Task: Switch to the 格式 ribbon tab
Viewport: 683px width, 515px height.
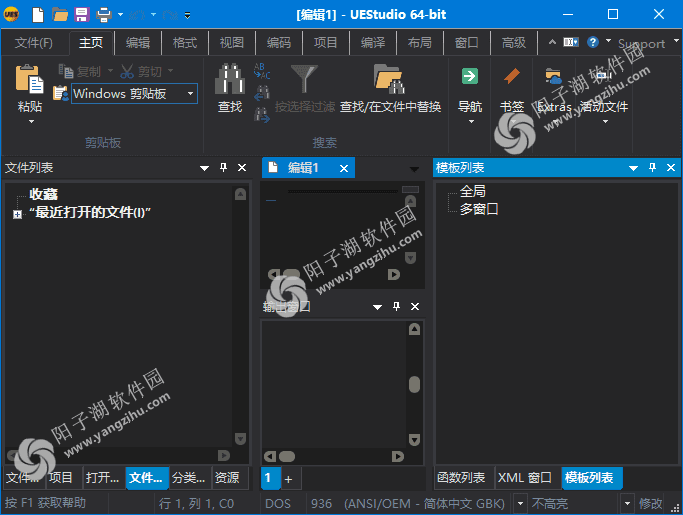Action: (x=185, y=43)
